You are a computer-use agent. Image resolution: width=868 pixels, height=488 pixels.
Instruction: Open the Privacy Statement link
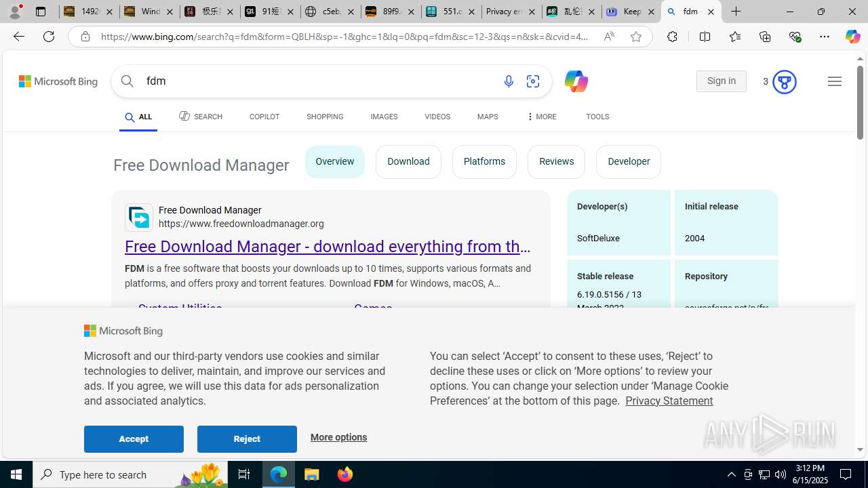click(669, 401)
